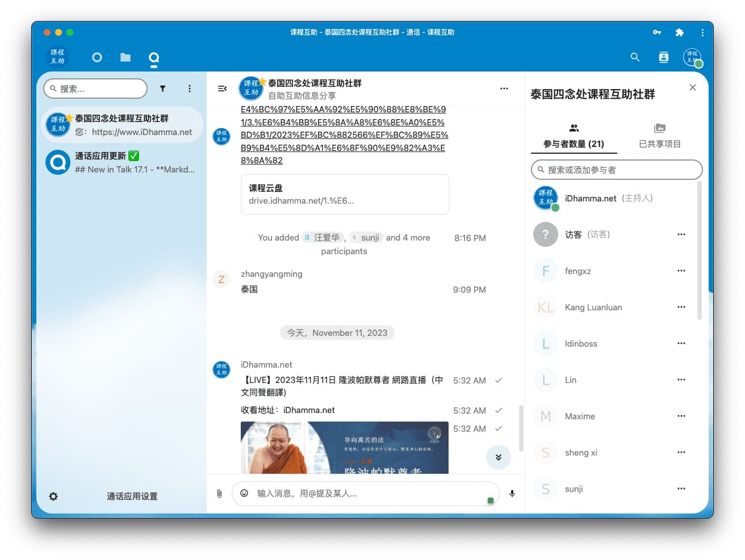Select the 泰国四念处课程互助社群 conversation
Image resolution: width=745 pixels, height=560 pixels.
(123, 125)
